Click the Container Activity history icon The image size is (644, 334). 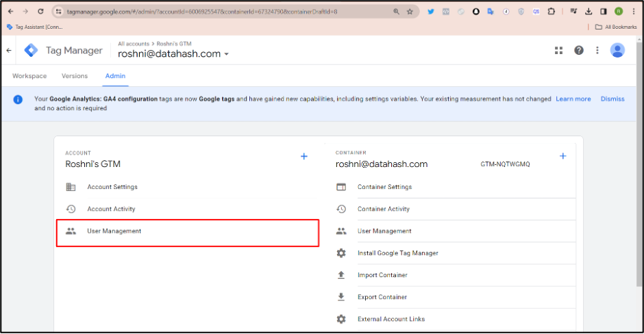tap(341, 209)
